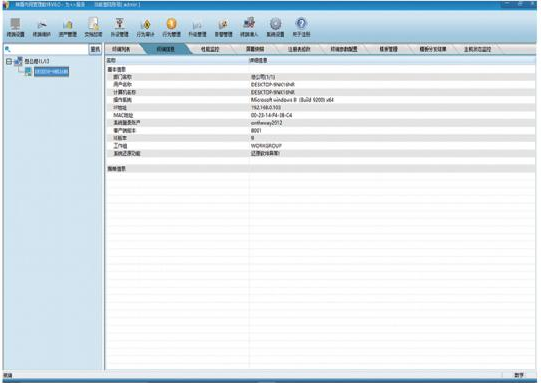Click the yellow diamond behavior audit icon
Screen dimensions: 541x383
tap(145, 27)
